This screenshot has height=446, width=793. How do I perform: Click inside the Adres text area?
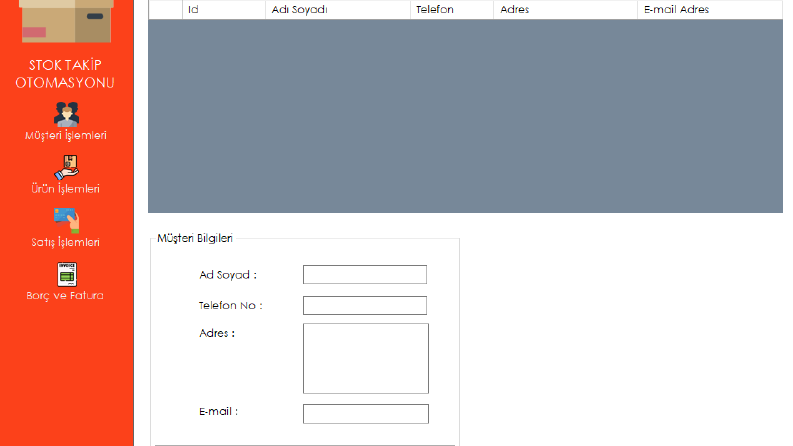coord(366,359)
